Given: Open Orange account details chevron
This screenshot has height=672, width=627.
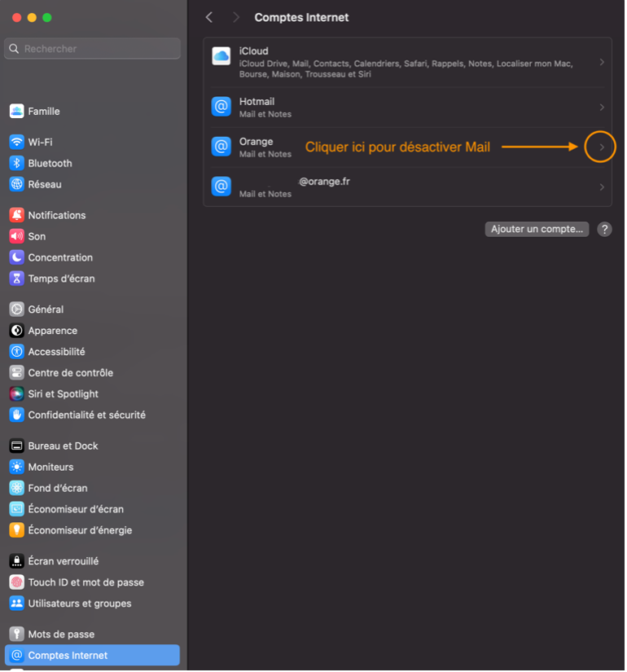Looking at the screenshot, I should click(x=603, y=147).
